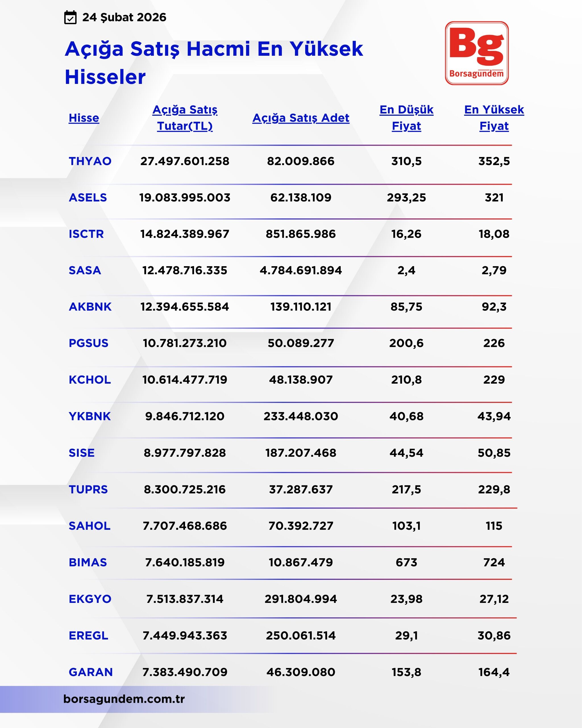Select the GARAN stock ticker
The width and height of the screenshot is (582, 728).
click(90, 672)
